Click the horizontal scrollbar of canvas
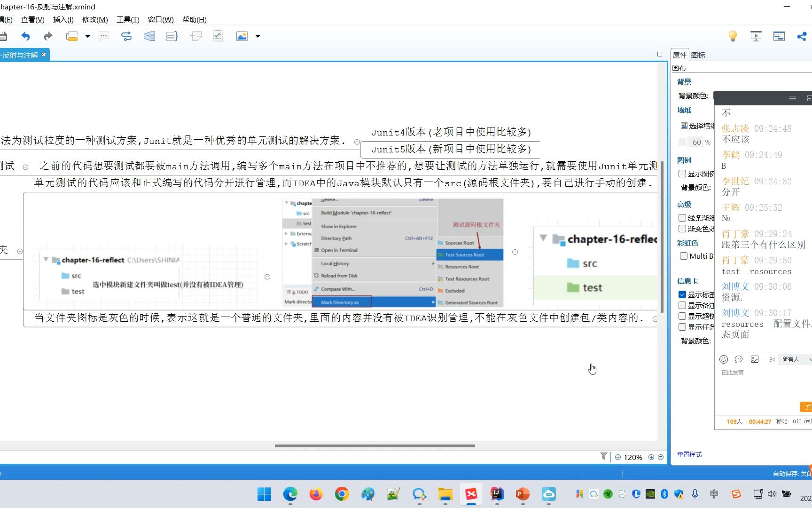This screenshot has height=508, width=812. (x=375, y=445)
